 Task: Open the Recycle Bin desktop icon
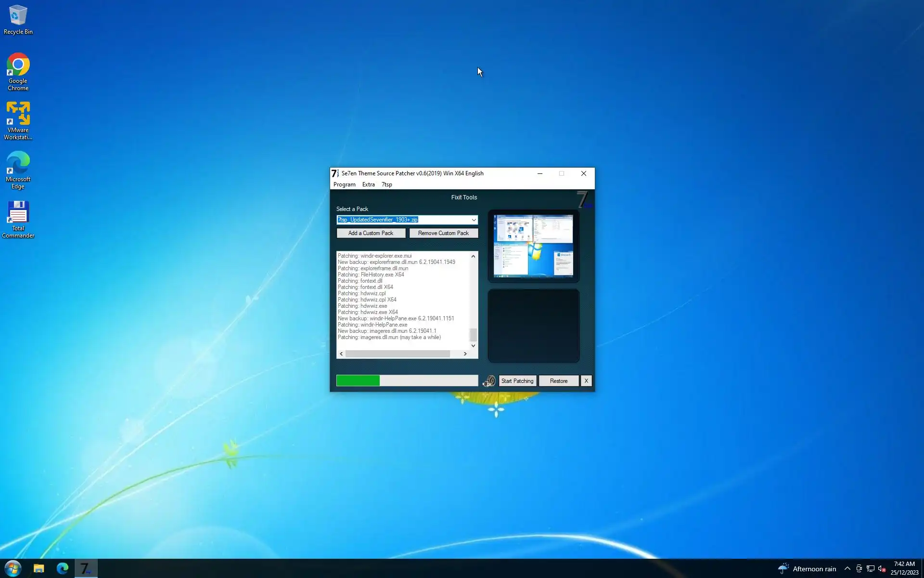click(18, 19)
